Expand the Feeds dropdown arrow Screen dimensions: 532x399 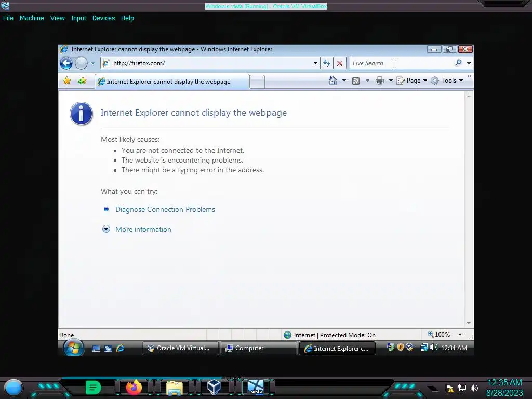click(x=367, y=81)
